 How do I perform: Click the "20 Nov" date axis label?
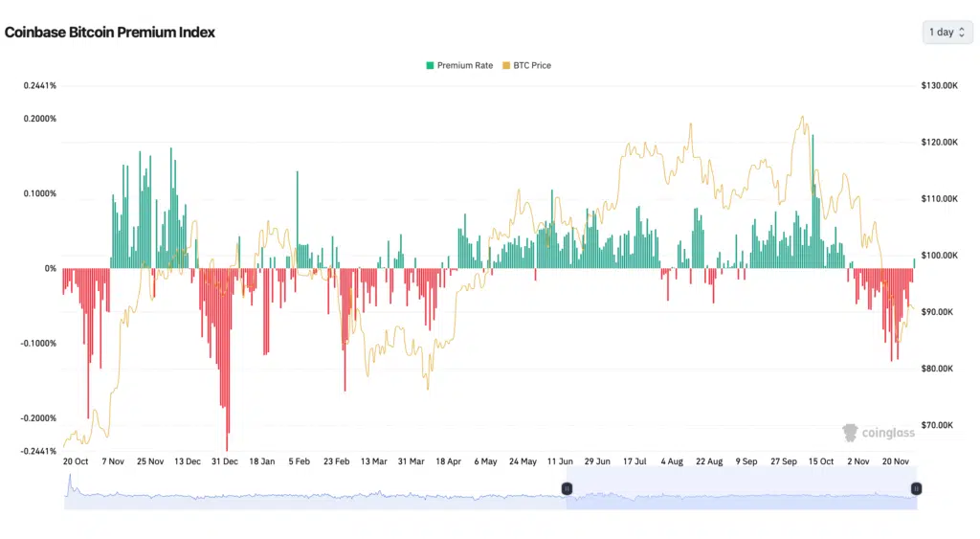point(896,461)
